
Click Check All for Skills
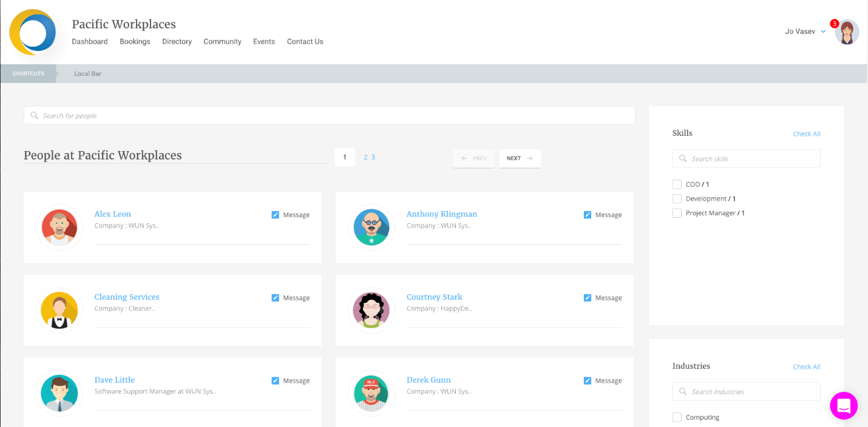806,133
